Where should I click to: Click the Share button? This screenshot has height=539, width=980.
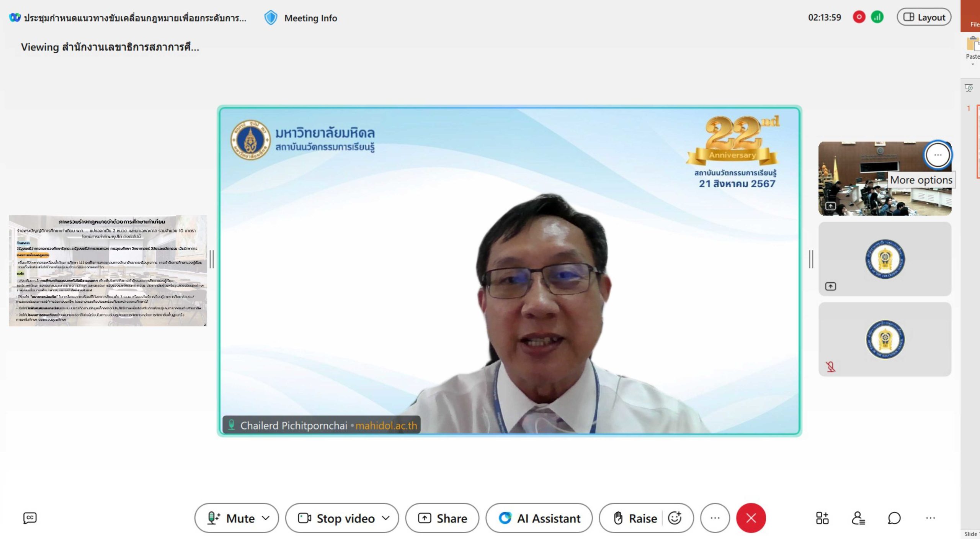[x=442, y=518]
